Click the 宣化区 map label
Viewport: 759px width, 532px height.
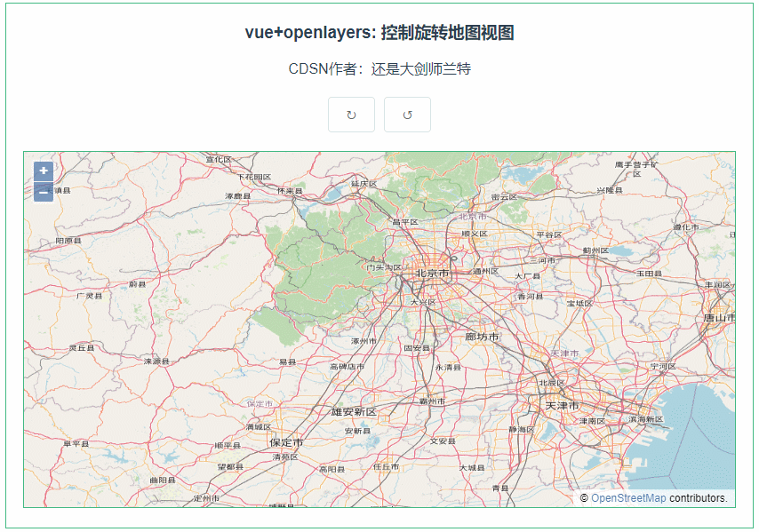click(219, 159)
